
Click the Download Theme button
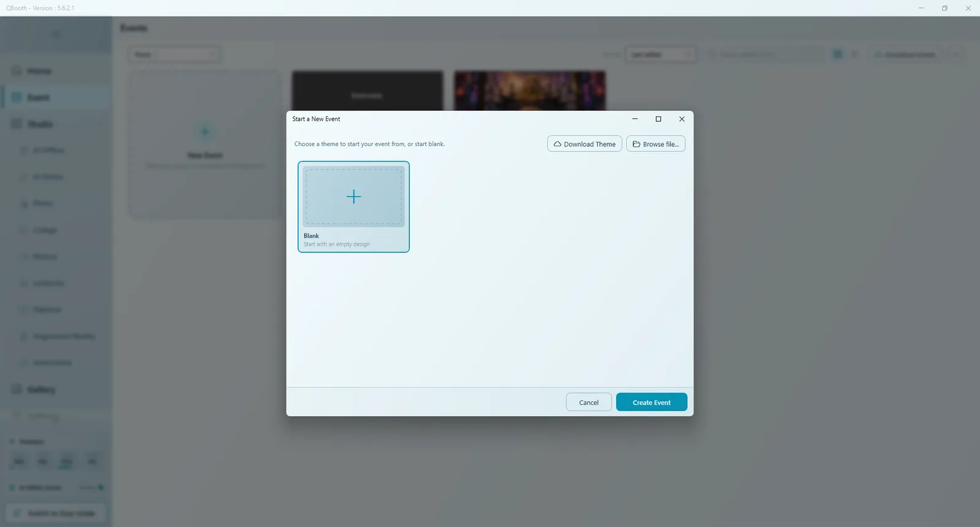click(x=584, y=144)
